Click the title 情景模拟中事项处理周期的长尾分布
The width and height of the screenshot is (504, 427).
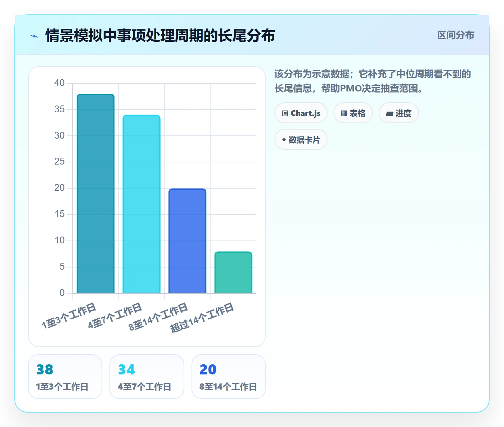tap(160, 36)
